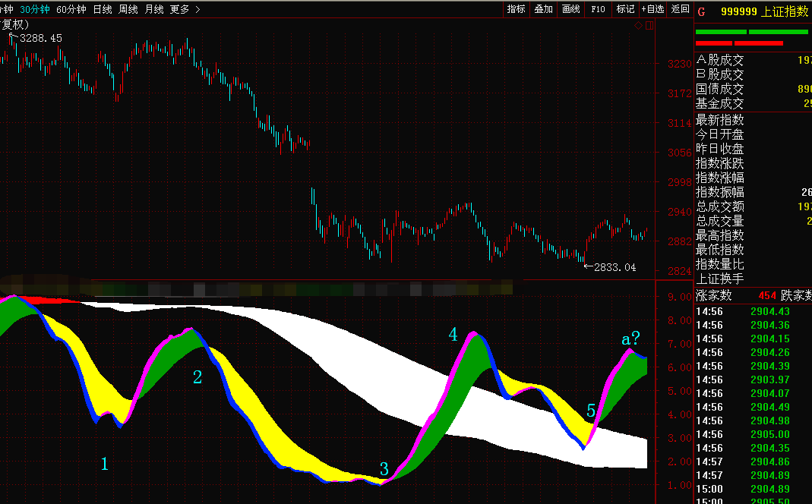Click the 返回 back button
The width and height of the screenshot is (812, 504).
(x=681, y=9)
